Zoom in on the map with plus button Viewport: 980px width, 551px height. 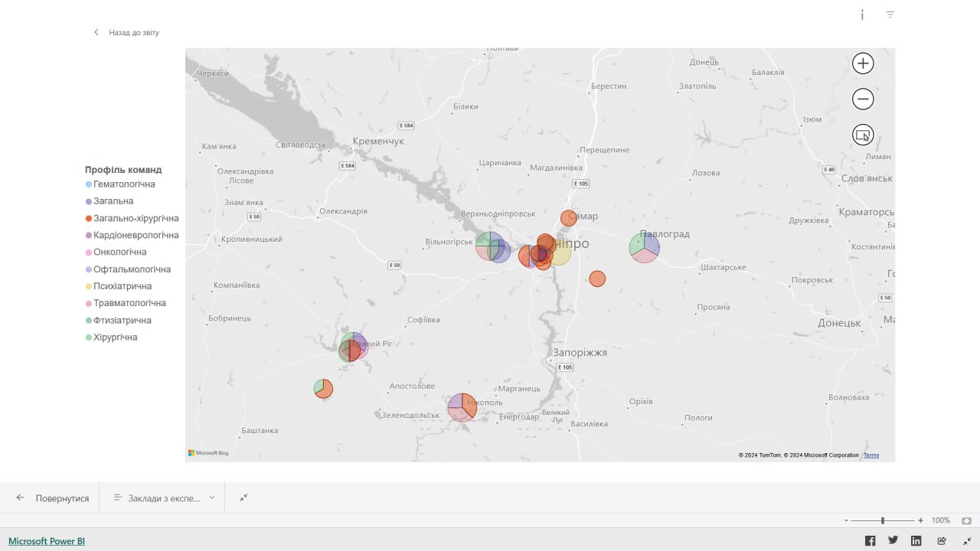coord(863,64)
